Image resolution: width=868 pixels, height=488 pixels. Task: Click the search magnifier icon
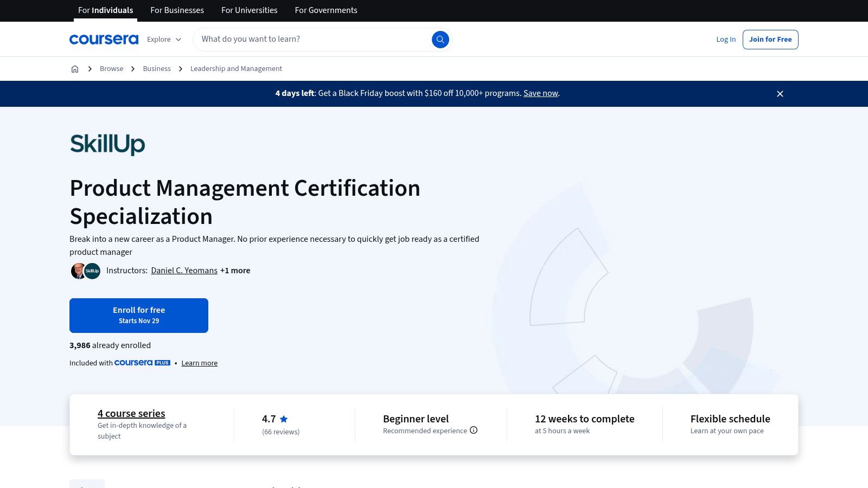tap(440, 39)
